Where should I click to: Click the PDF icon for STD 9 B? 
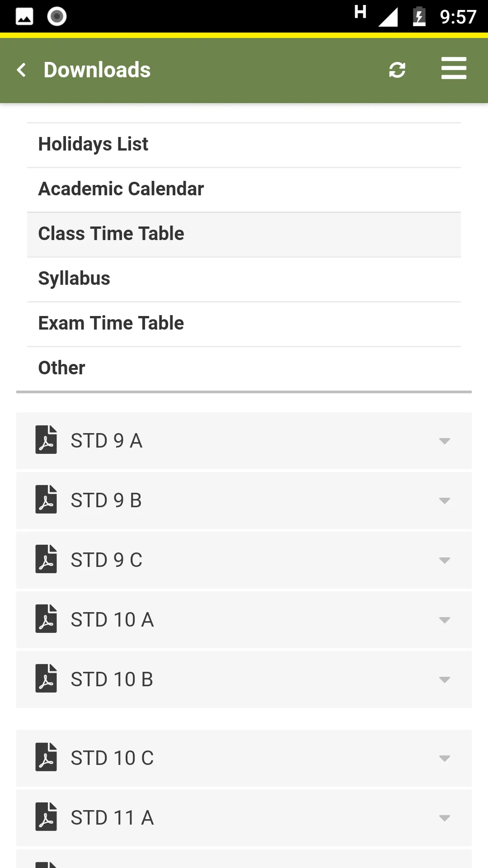point(46,499)
